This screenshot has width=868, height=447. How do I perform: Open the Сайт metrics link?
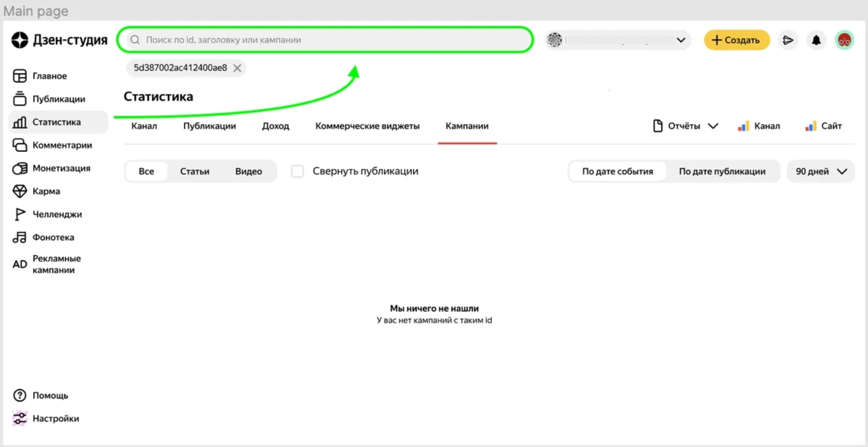824,126
